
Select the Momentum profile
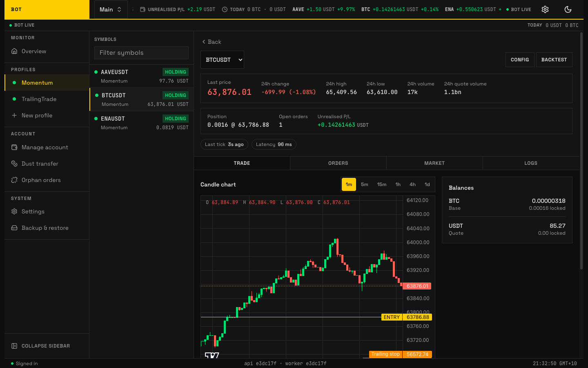tap(47, 83)
